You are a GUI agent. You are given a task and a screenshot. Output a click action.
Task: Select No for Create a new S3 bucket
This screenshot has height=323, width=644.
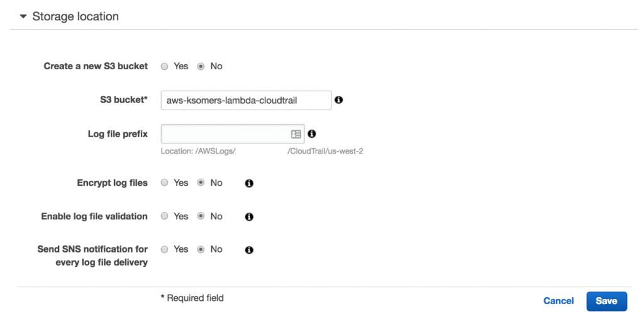(201, 66)
